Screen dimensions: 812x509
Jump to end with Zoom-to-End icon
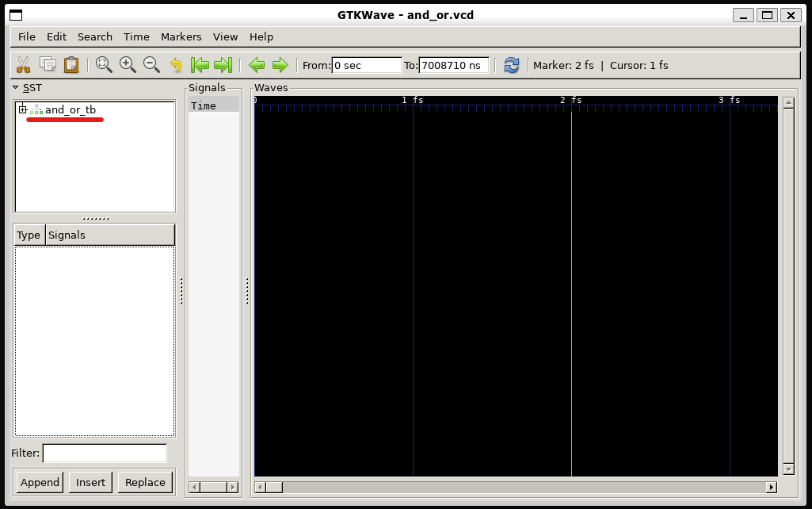[x=223, y=65]
